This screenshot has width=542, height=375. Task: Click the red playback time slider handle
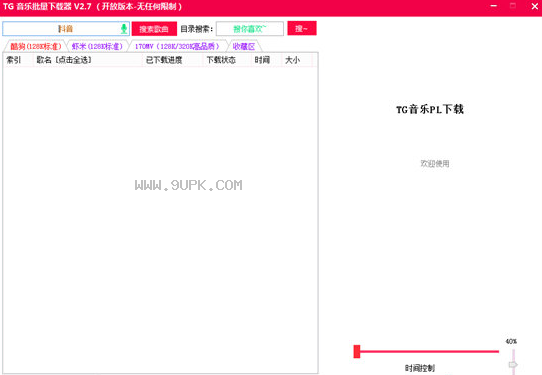click(x=357, y=351)
